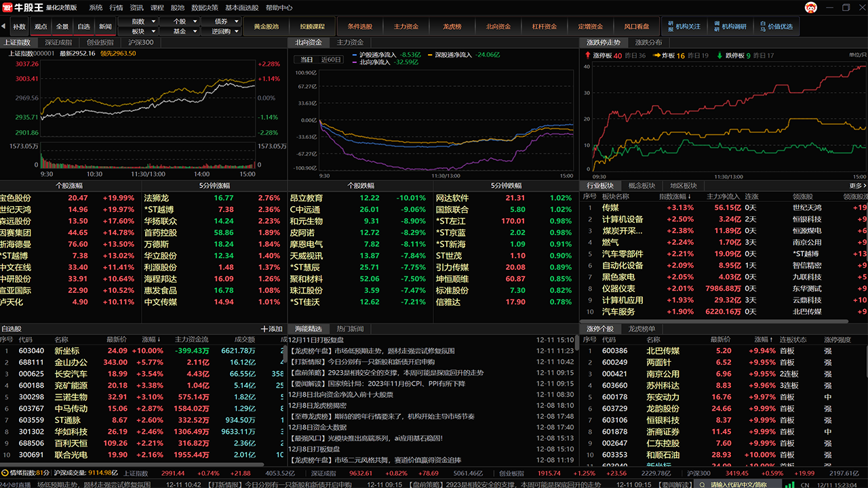Switch to the 主力资金 chart tab
The image size is (868, 488).
tap(350, 42)
